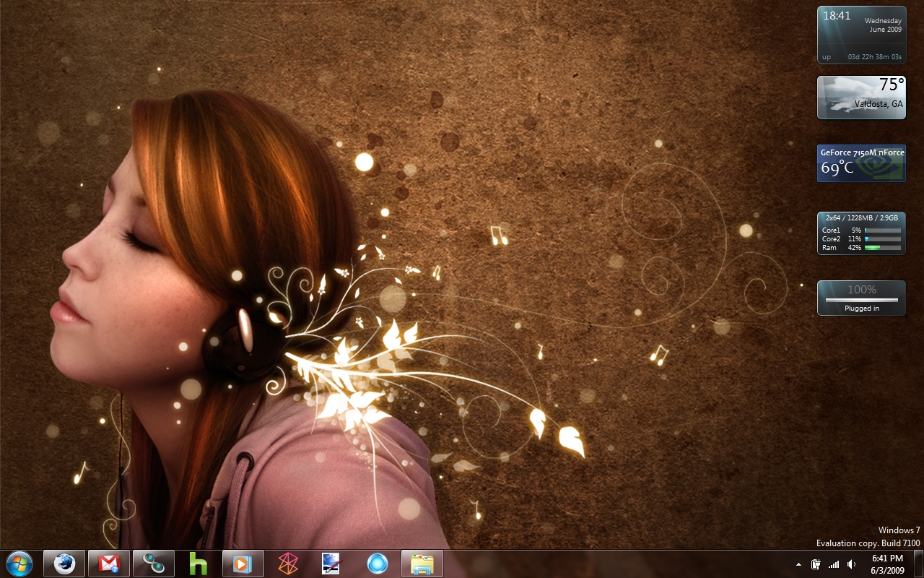
Task: Open the paint program icon with brush
Action: 331,563
